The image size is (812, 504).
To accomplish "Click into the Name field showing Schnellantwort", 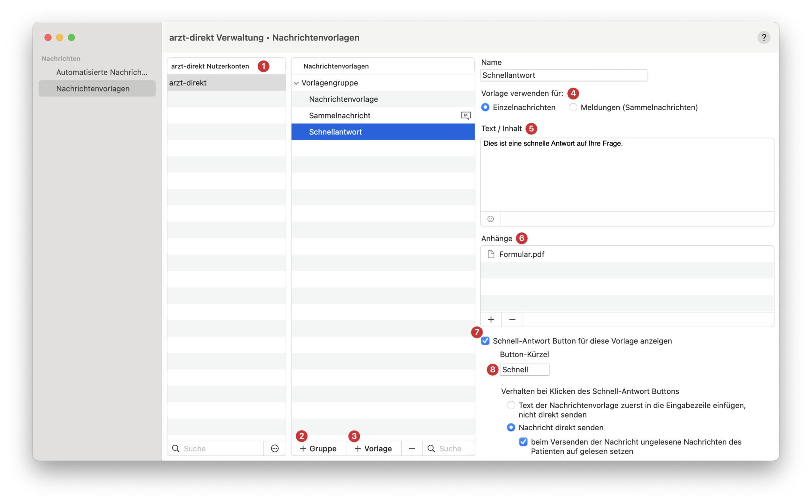I will [x=563, y=75].
